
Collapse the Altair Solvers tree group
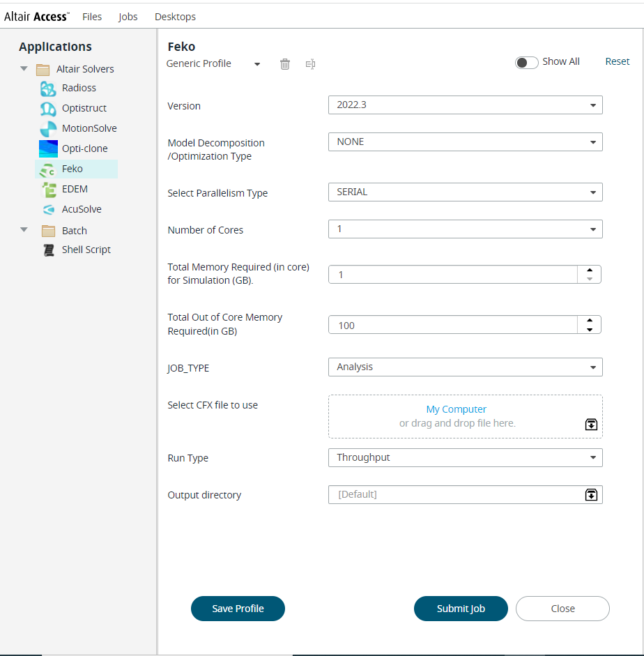point(24,68)
